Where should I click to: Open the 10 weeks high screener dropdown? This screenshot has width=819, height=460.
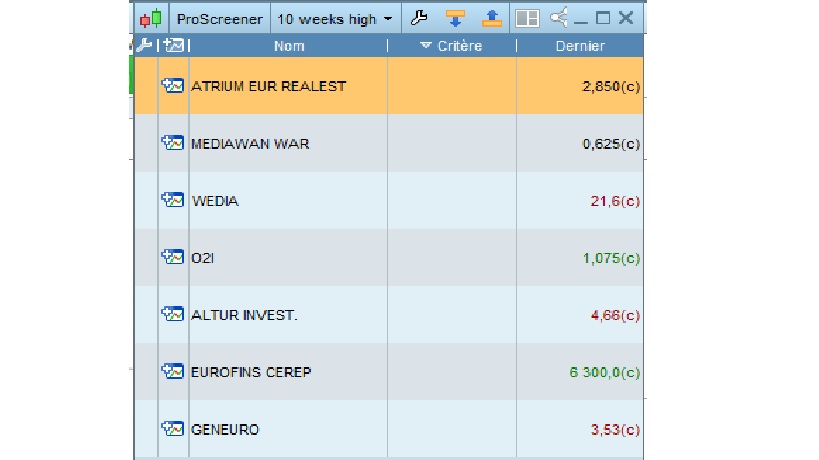click(x=335, y=19)
